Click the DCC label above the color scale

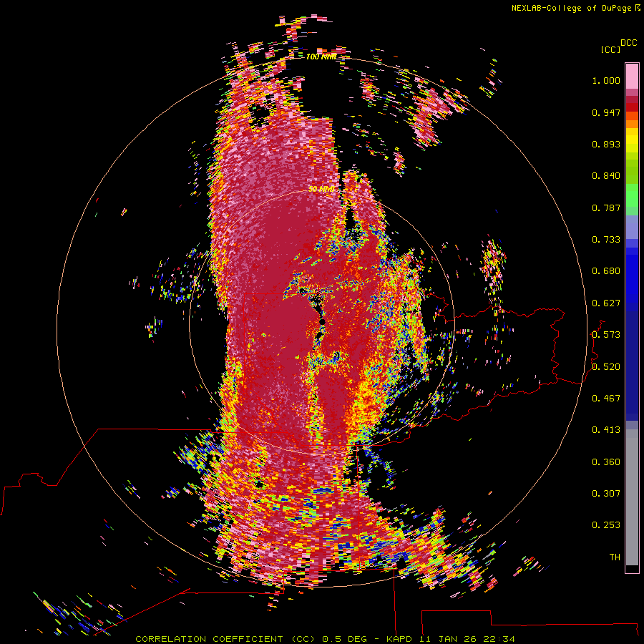[x=628, y=43]
